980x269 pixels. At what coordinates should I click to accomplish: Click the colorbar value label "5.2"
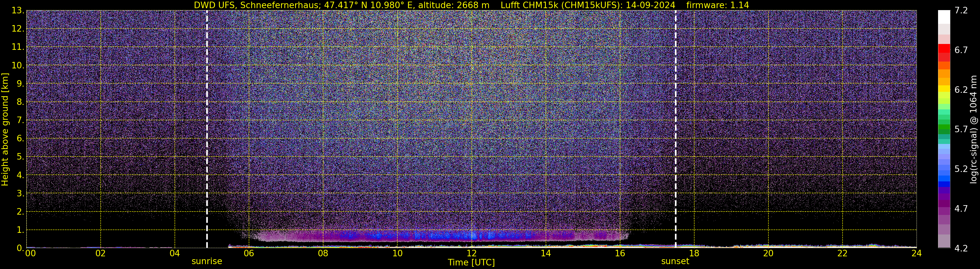pos(961,169)
